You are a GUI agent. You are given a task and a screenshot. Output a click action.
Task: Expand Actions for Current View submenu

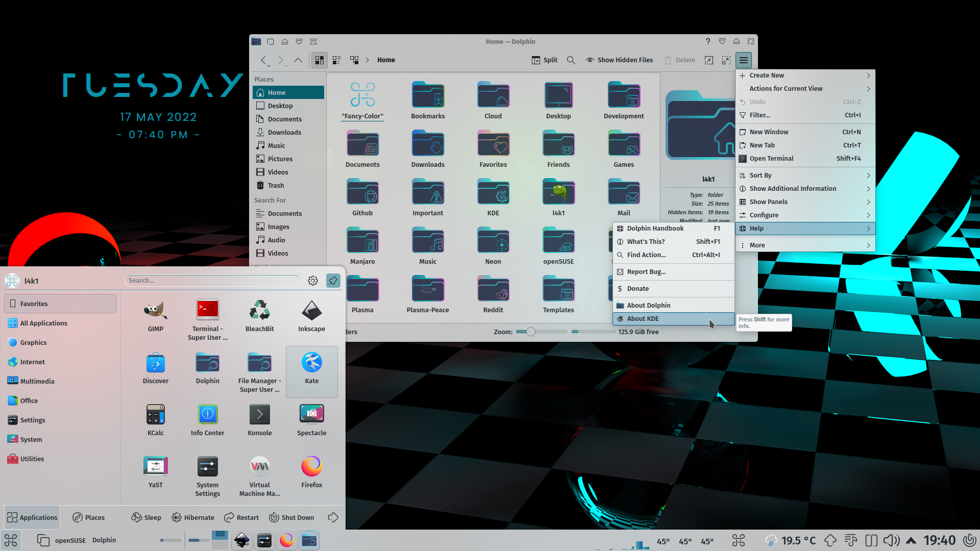(805, 89)
